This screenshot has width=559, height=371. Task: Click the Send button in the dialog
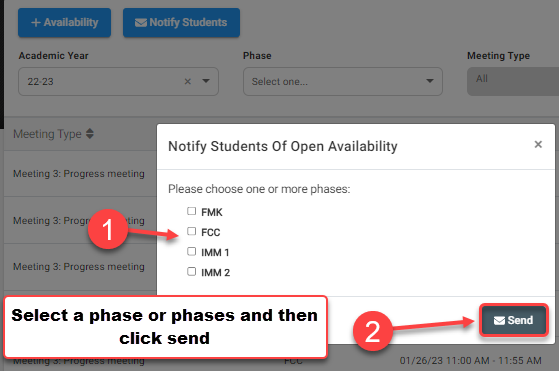point(513,320)
